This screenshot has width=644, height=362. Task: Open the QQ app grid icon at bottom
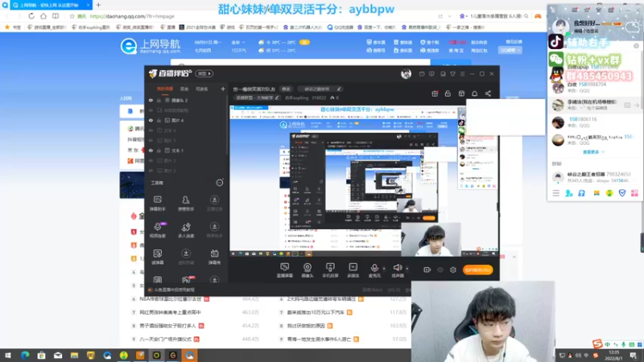[x=634, y=193]
